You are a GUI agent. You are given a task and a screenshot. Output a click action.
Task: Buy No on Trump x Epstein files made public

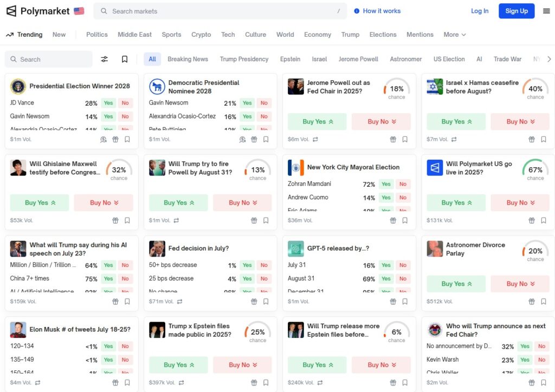pyautogui.click(x=242, y=365)
